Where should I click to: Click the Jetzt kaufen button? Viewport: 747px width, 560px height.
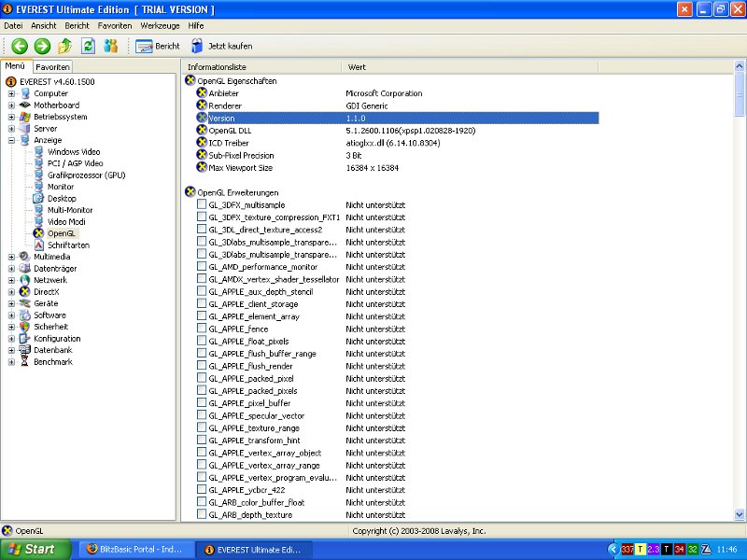point(221,46)
